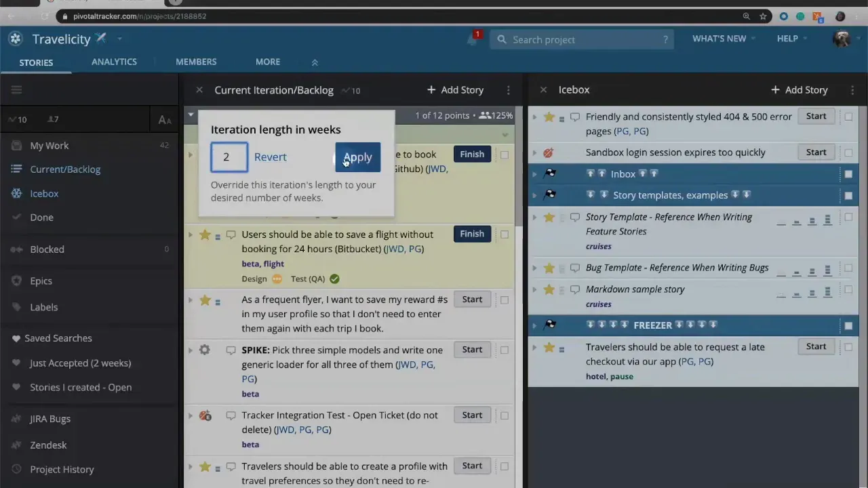Collapse the top navigation with chevron icon
This screenshot has width=868, height=488.
pos(315,62)
